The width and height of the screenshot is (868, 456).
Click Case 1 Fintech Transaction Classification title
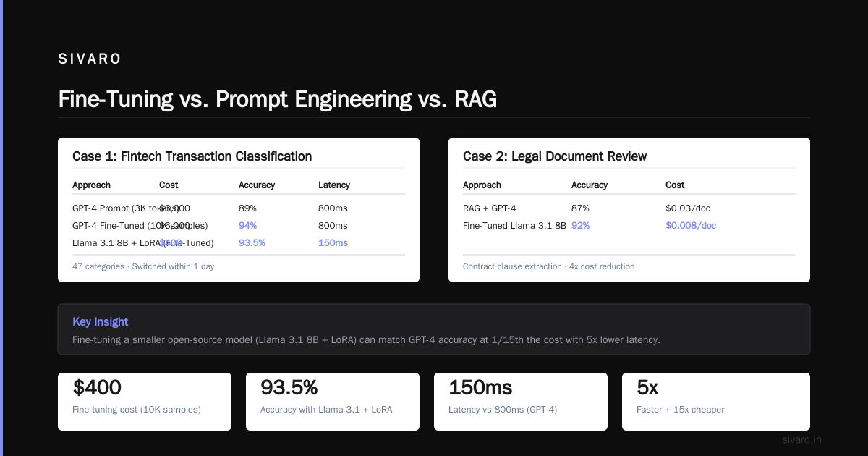tap(192, 156)
